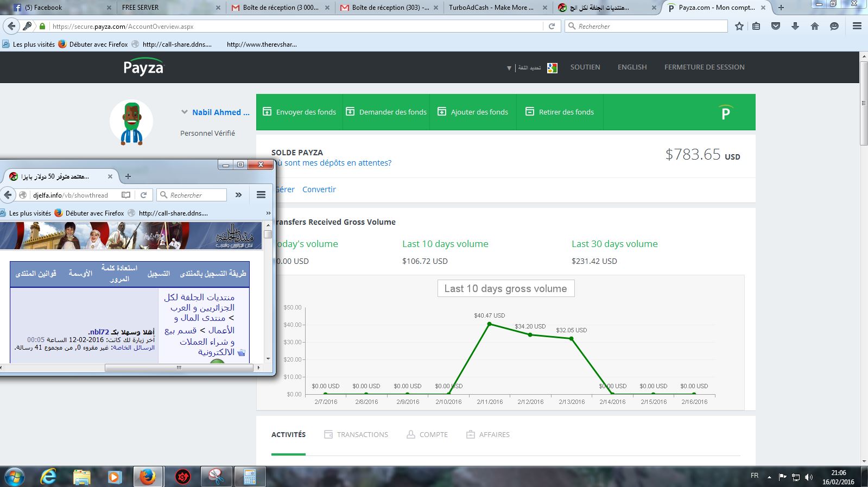Open the TRANSACTIONS tab
Screen dimensions: 868x487
pos(356,434)
